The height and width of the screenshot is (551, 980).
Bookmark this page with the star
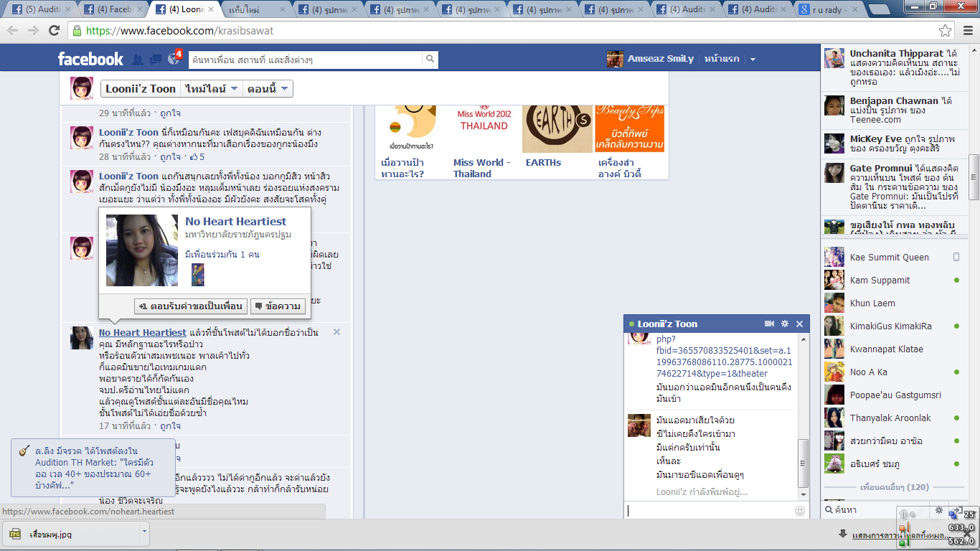tap(946, 31)
